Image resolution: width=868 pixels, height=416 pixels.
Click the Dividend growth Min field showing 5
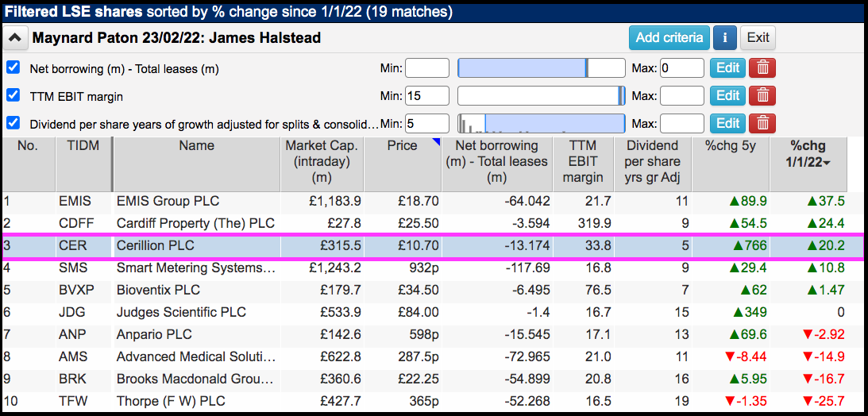427,123
